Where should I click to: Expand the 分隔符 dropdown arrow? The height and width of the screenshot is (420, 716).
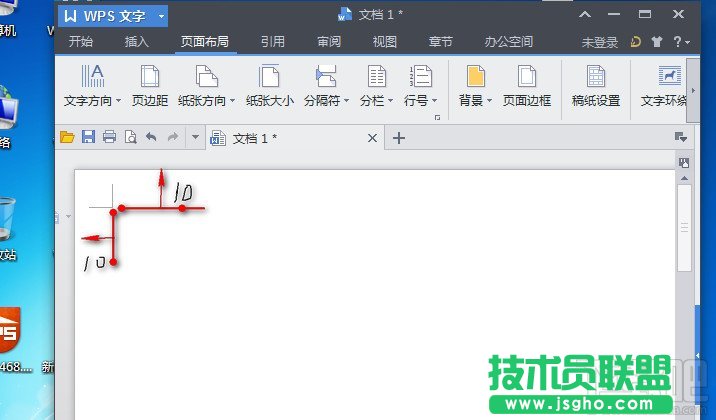(346, 100)
